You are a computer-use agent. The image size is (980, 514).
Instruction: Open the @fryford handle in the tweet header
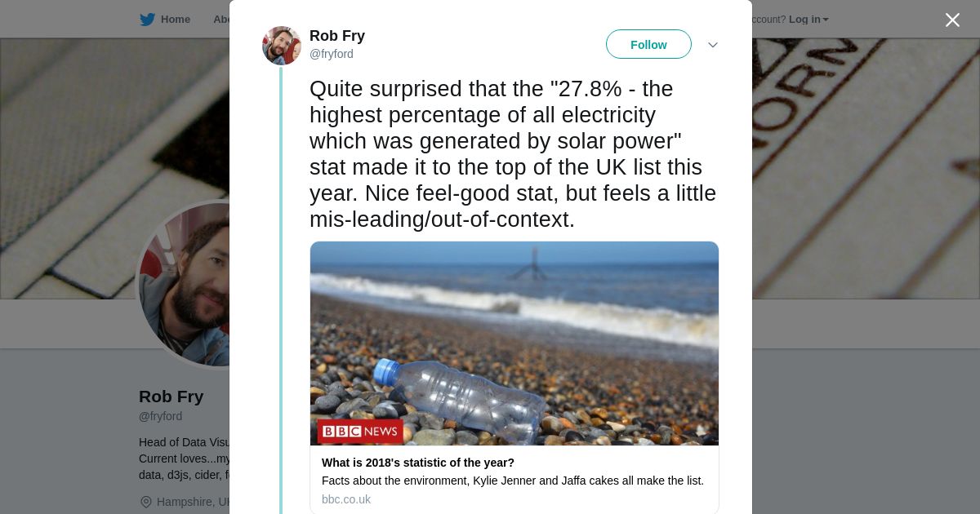point(332,54)
